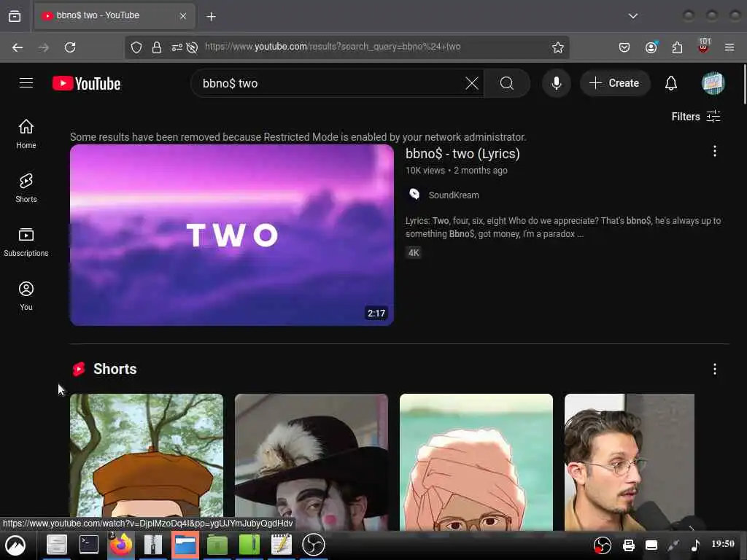
Task: Open the Short with the man in glasses
Action: point(630,462)
